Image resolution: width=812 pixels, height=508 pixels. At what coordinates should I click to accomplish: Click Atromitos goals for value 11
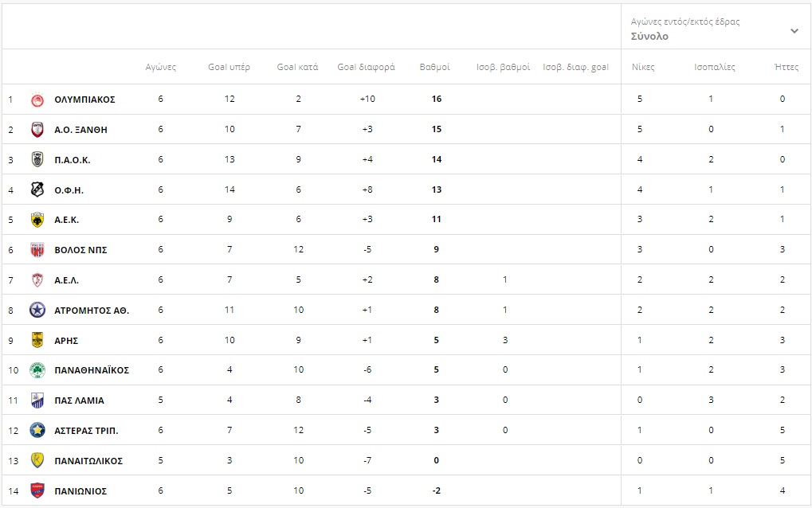229,310
